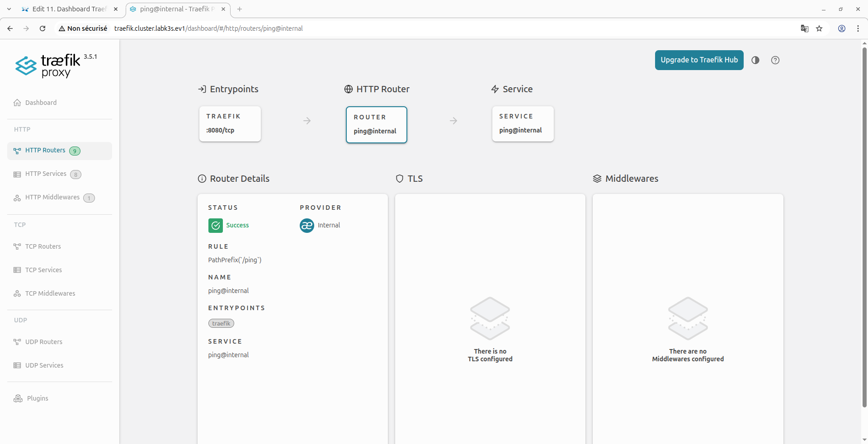The width and height of the screenshot is (868, 444).
Task: Click the Internal provider Traefik icon
Action: (x=307, y=225)
